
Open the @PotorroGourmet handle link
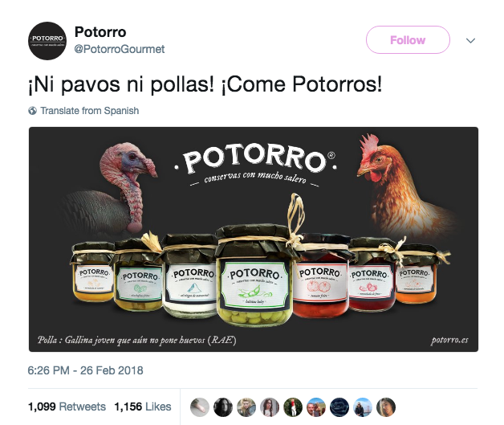click(x=120, y=49)
